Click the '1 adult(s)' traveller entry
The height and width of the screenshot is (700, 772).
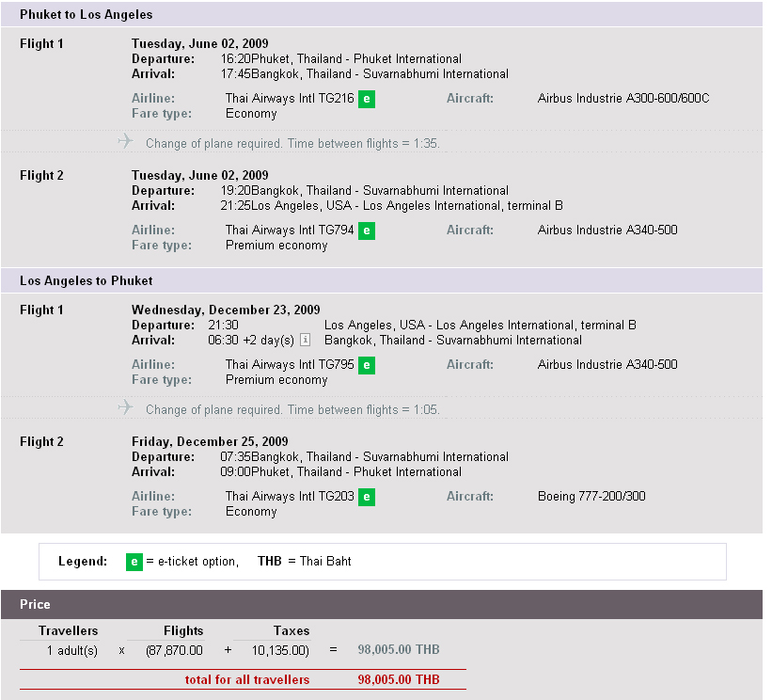point(72,651)
